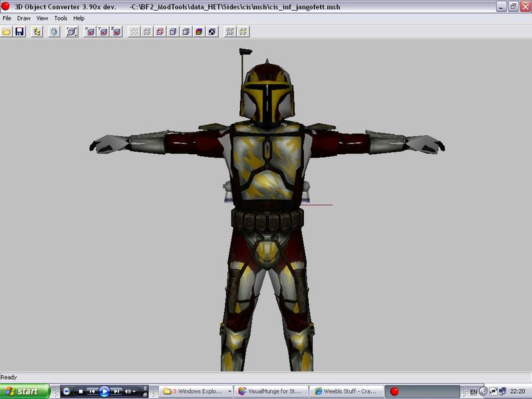This screenshot has width=532, height=399.
Task: Play media in the taskbar player
Action: click(x=104, y=392)
